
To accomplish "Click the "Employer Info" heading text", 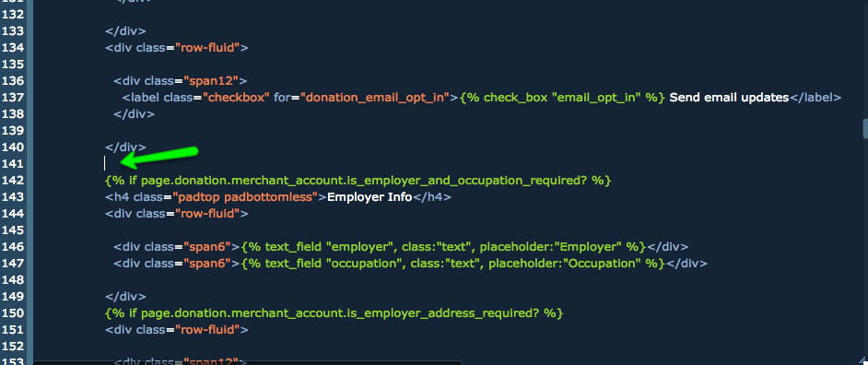I will 369,197.
